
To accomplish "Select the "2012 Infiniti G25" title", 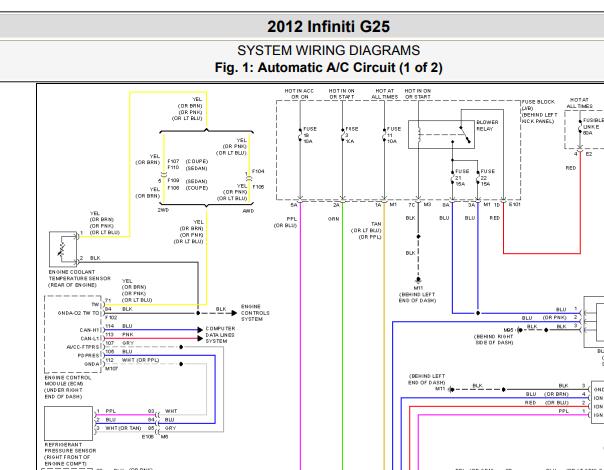I will click(328, 27).
